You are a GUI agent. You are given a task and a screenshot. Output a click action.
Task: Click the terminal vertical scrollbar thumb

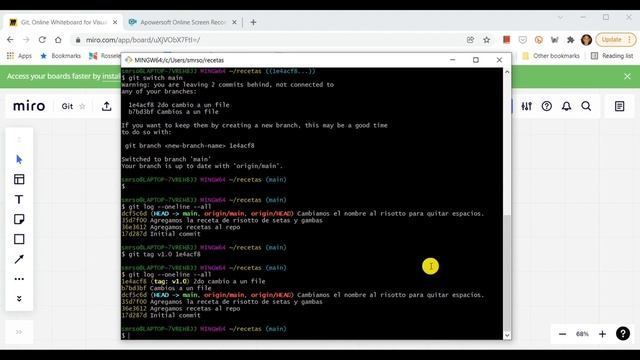point(507,273)
